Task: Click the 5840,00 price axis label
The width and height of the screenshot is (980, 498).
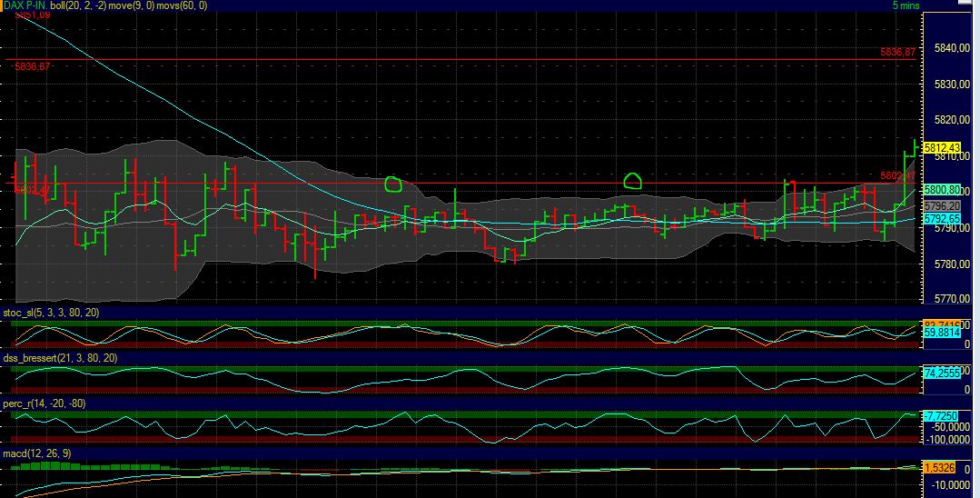Action: [x=948, y=48]
